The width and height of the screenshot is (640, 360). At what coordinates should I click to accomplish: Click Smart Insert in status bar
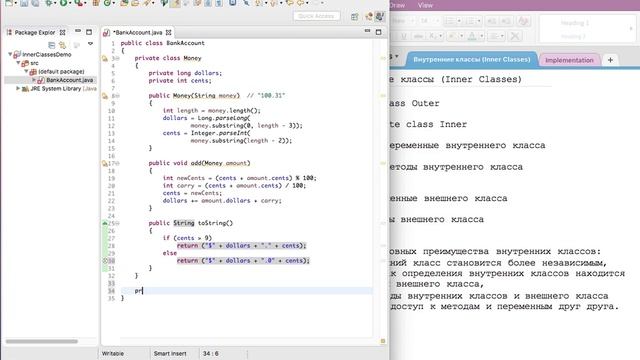click(x=170, y=353)
